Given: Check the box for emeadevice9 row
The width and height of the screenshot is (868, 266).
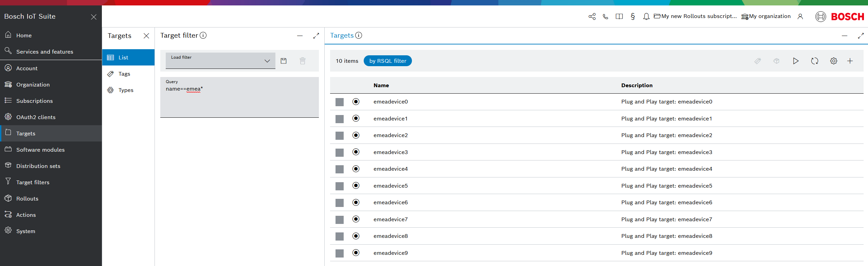Looking at the screenshot, I should pyautogui.click(x=340, y=253).
